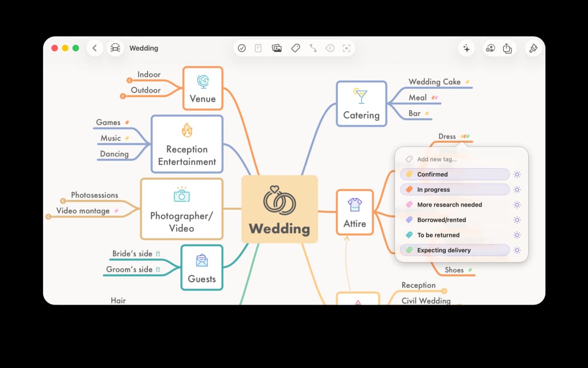The height and width of the screenshot is (368, 588).
Task: Click the tag markers beside Meal
Action: pos(434,98)
